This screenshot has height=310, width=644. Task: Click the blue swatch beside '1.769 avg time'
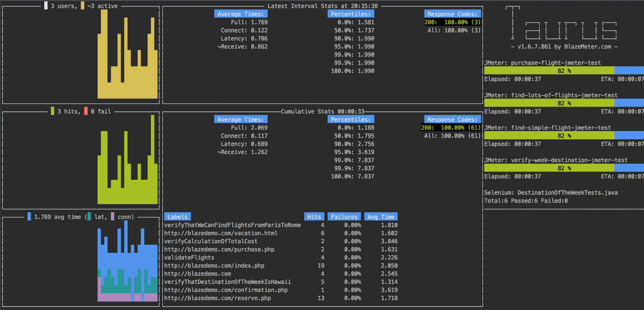[29, 217]
